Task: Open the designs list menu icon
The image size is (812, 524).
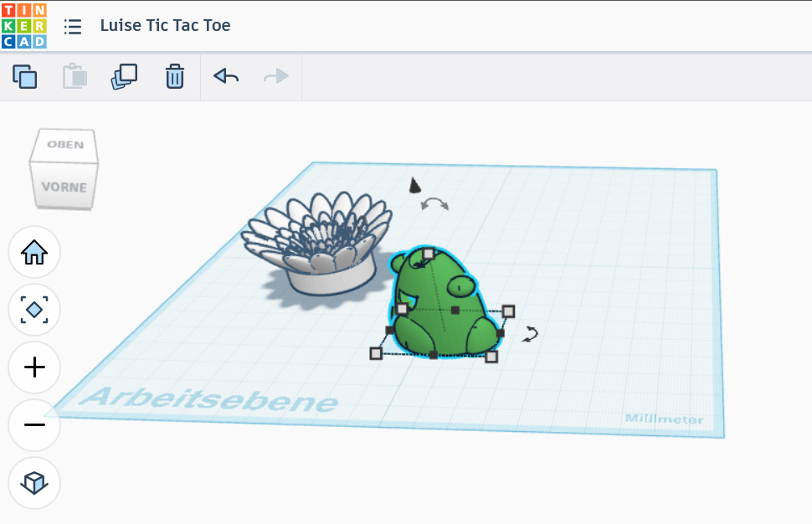Action: point(73,27)
